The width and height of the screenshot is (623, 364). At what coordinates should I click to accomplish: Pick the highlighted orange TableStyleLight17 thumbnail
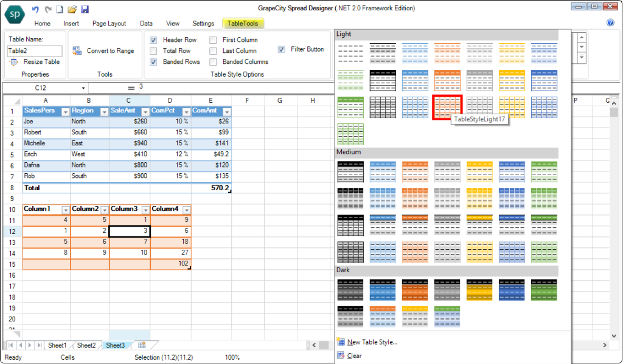[x=447, y=107]
